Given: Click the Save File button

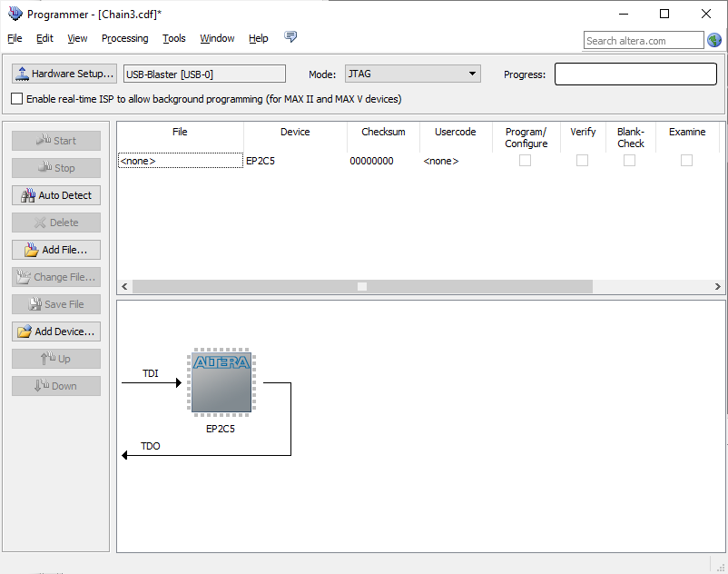Looking at the screenshot, I should click(x=56, y=304).
